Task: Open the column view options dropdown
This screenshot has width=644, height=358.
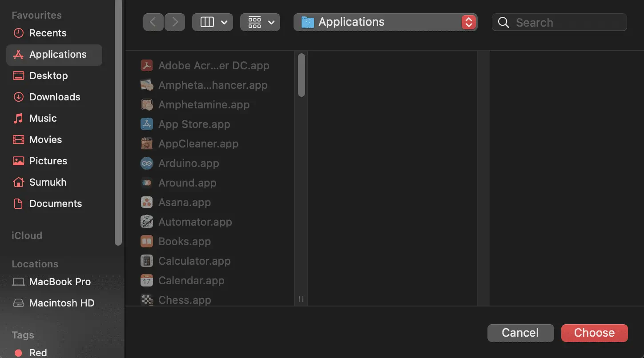Action: tap(213, 22)
